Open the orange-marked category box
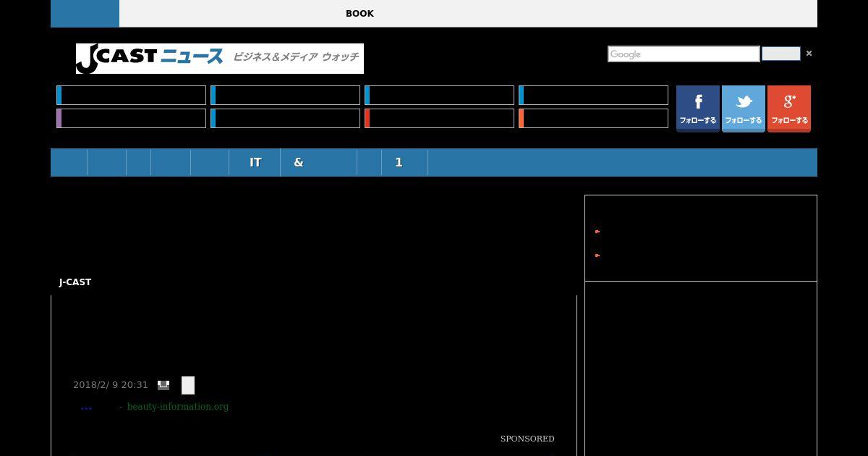Screen dimensions: 868x456 [x=593, y=119]
